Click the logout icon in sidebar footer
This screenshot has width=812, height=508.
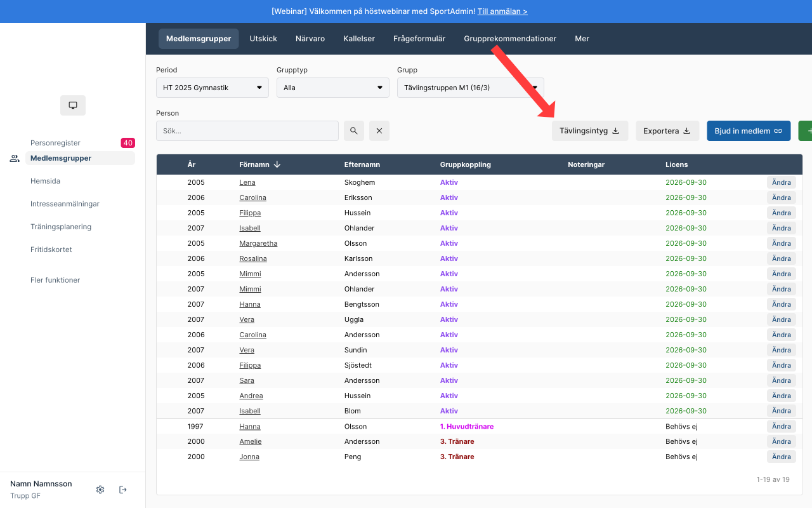tap(123, 490)
